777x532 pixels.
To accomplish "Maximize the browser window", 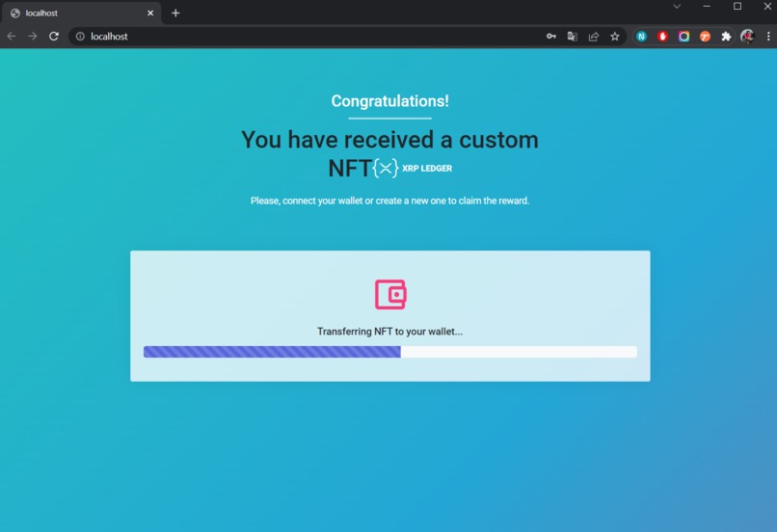I will (737, 7).
